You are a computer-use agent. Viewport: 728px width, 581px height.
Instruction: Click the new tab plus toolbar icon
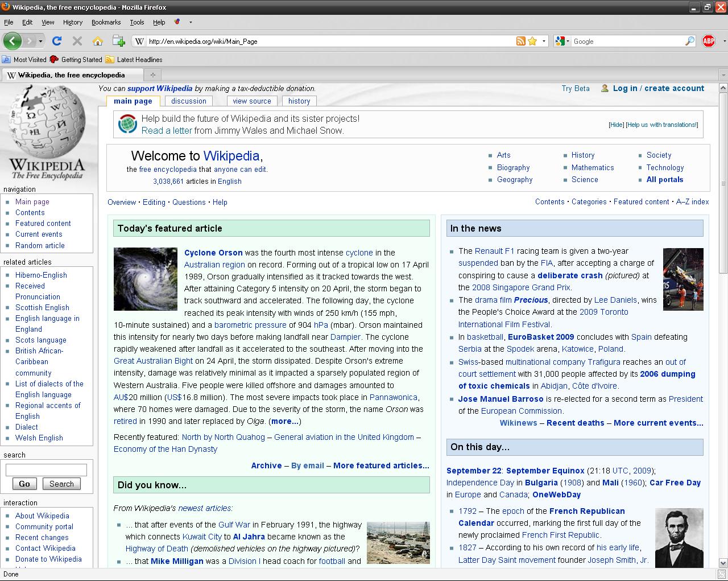point(118,41)
